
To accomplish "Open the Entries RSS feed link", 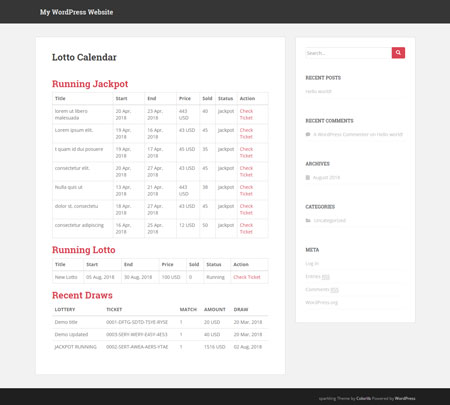I will coord(317,276).
